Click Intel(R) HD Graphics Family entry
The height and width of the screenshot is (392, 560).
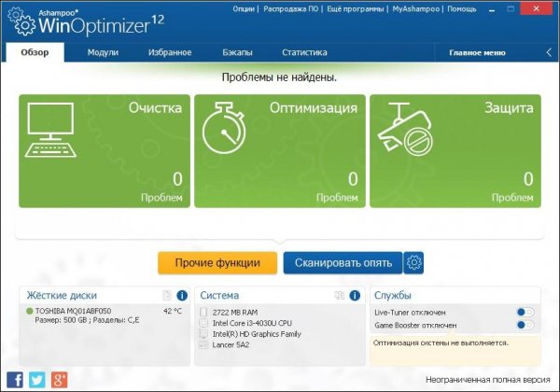[257, 334]
